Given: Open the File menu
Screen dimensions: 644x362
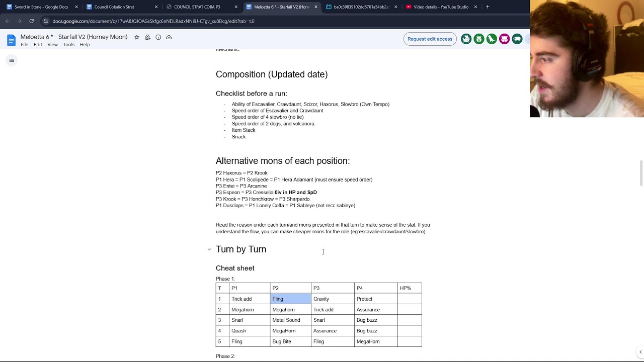Looking at the screenshot, I should click(x=24, y=45).
